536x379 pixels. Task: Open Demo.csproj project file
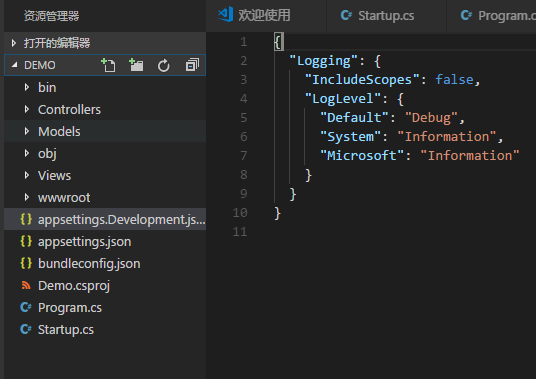(x=105, y=285)
